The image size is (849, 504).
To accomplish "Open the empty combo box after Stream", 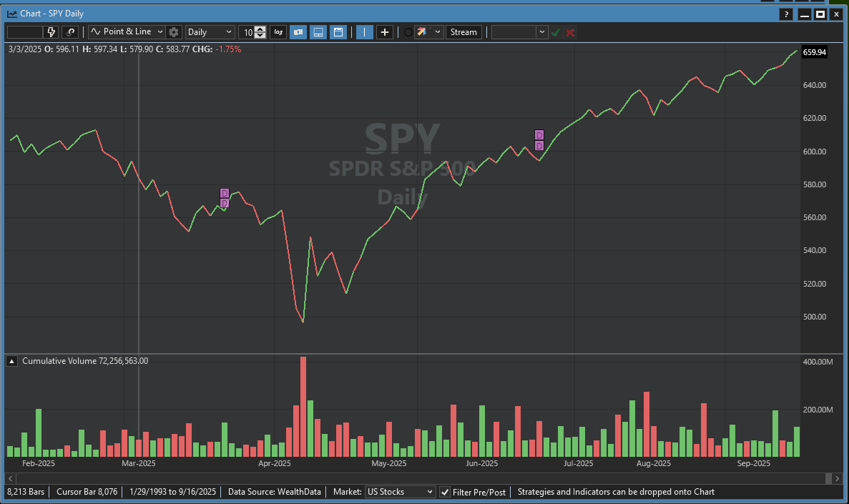I will tap(519, 32).
